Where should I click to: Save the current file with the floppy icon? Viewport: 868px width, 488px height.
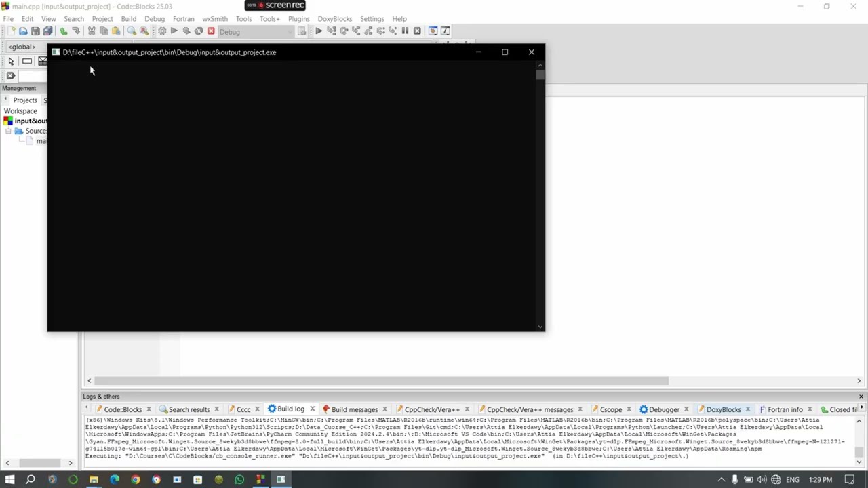35,31
